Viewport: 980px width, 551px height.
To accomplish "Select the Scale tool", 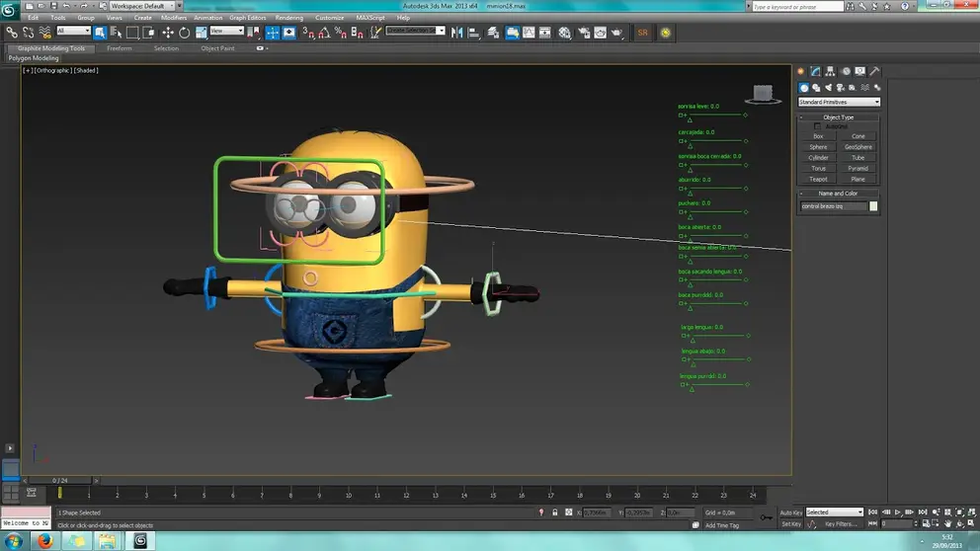I will point(202,32).
